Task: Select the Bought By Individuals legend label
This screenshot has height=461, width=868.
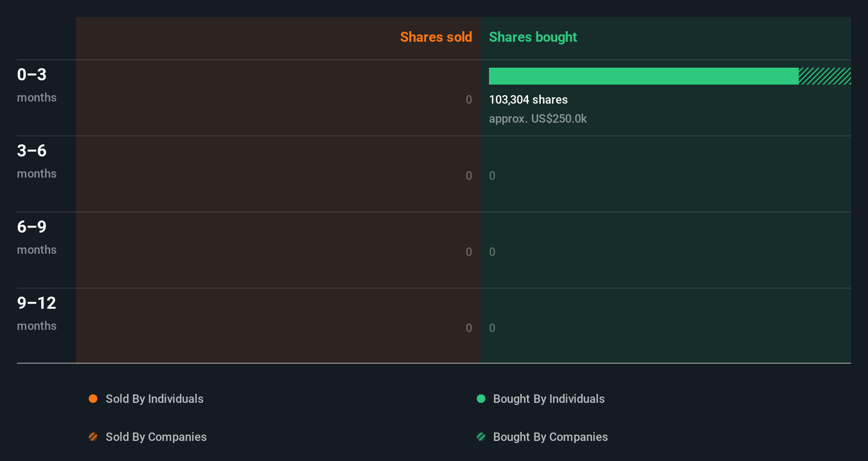Action: tap(549, 399)
